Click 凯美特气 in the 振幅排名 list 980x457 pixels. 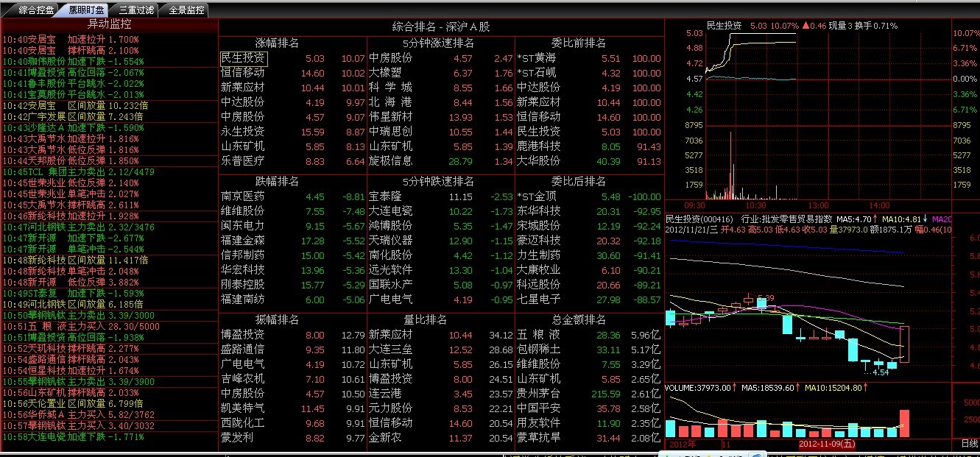tap(243, 408)
